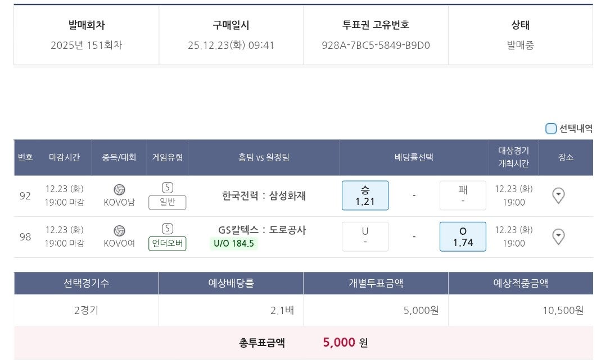601x364 pixels.
Task: Click volleyball icon above KOVO남
Action: point(119,189)
